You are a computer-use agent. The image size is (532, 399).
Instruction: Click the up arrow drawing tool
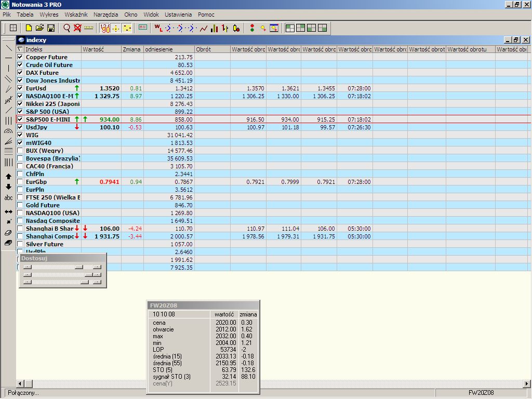click(x=8, y=177)
